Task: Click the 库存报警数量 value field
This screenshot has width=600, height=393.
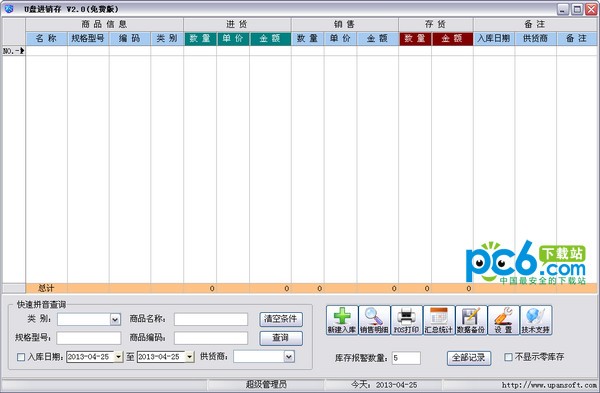Action: 406,358
